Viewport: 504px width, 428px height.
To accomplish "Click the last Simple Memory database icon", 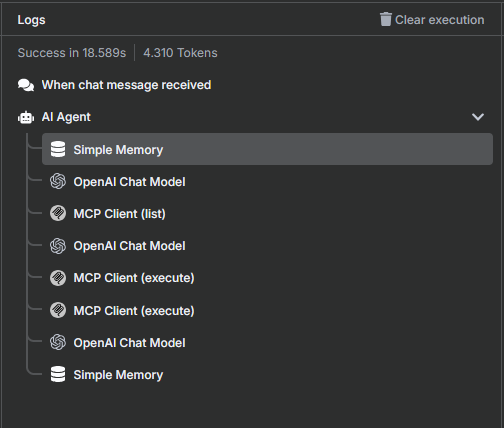I will point(58,374).
